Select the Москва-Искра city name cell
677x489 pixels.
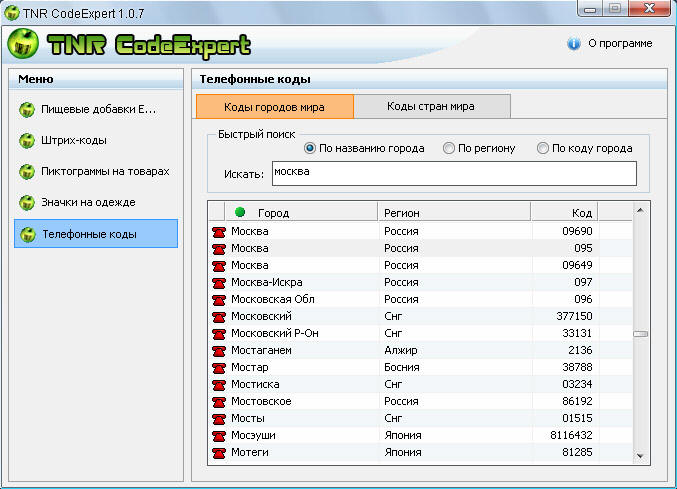266,282
